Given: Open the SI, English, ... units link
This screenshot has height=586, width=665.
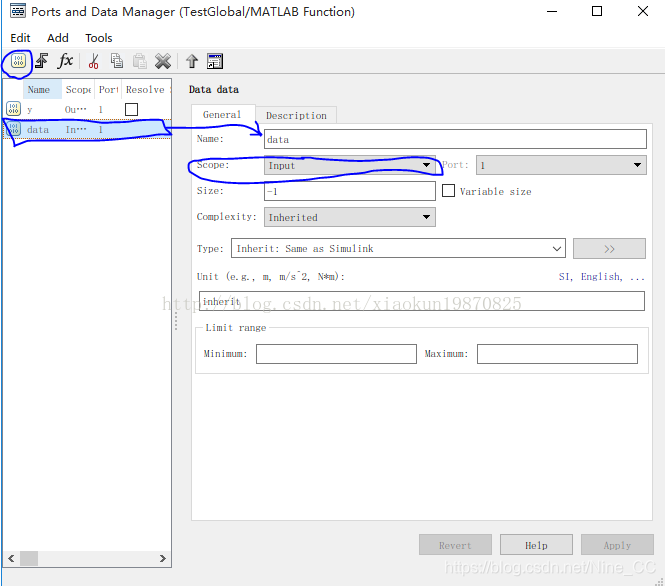Looking at the screenshot, I should click(x=601, y=276).
